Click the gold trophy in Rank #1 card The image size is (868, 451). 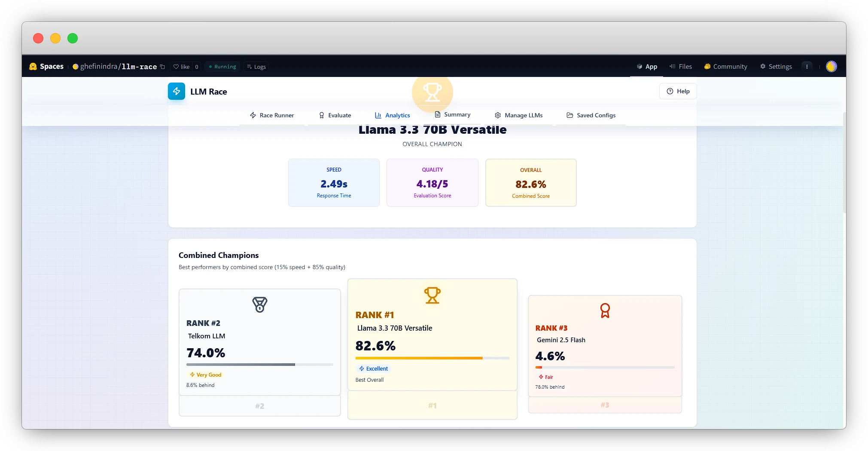tap(432, 295)
